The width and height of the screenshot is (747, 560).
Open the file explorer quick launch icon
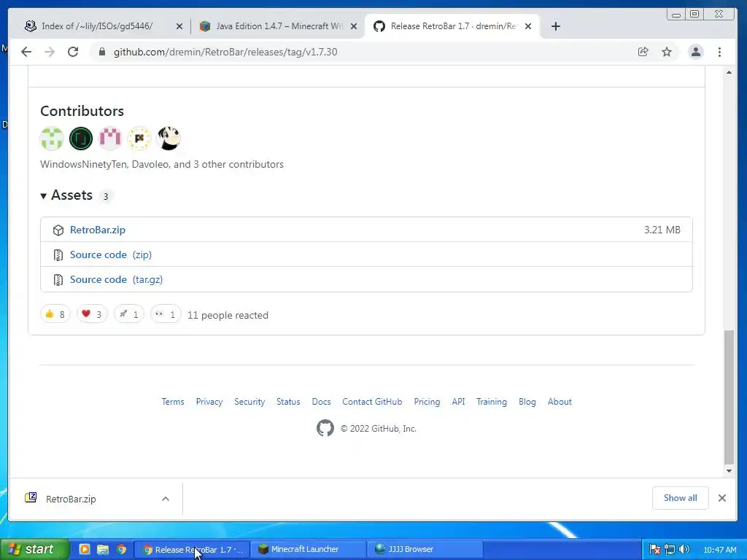(x=103, y=550)
